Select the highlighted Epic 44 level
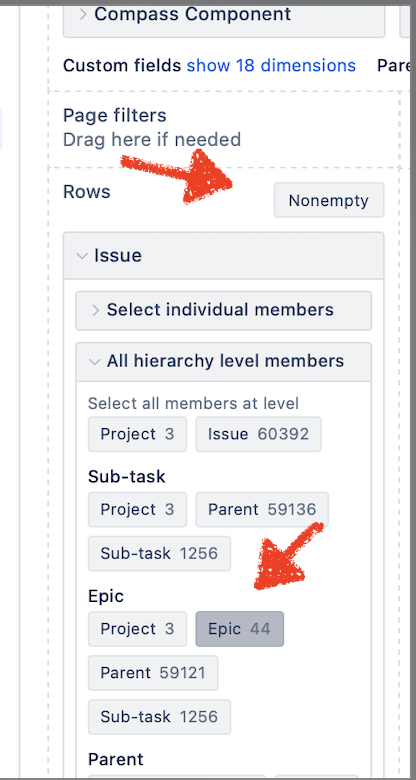Viewport: 416px width, 780px height. click(239, 629)
